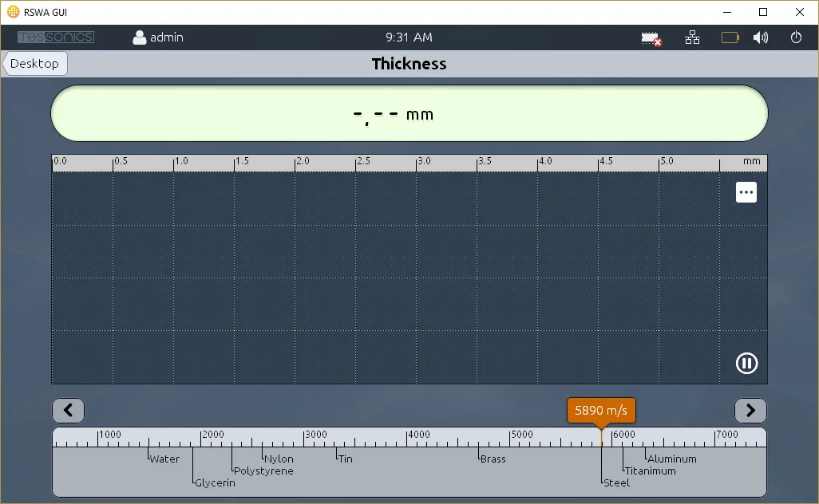Click the thickness reading display
The image size is (819, 504).
pyautogui.click(x=409, y=114)
